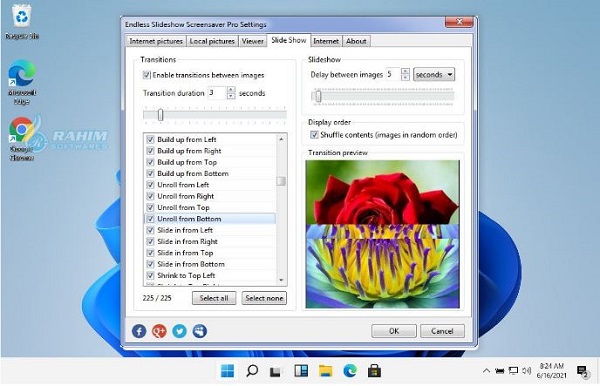
Task: Open Microsoft Edge desktop shortcut
Action: [22, 82]
